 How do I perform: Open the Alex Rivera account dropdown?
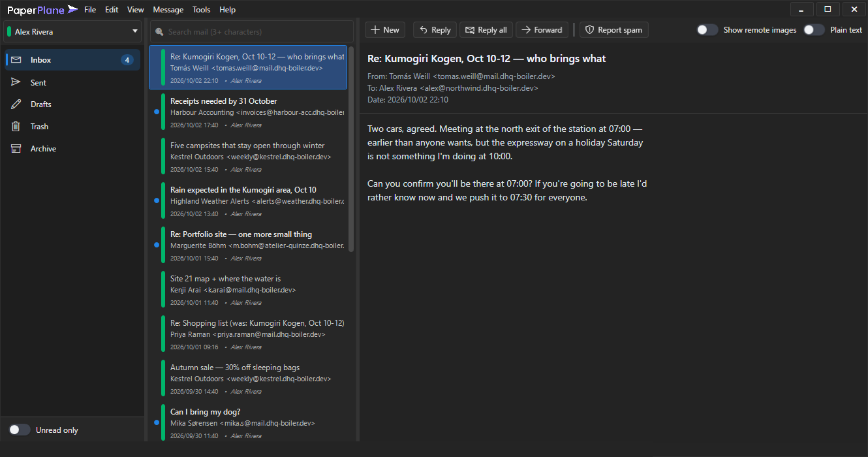point(72,31)
